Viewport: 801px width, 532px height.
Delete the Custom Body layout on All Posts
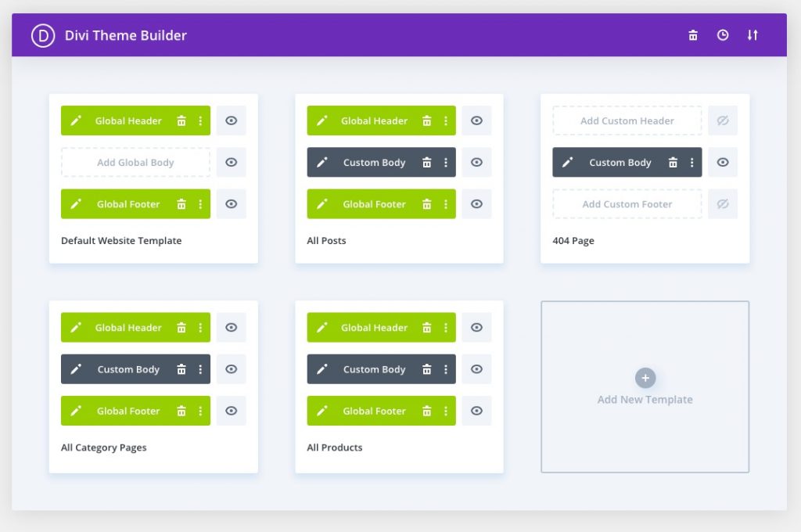tap(426, 162)
